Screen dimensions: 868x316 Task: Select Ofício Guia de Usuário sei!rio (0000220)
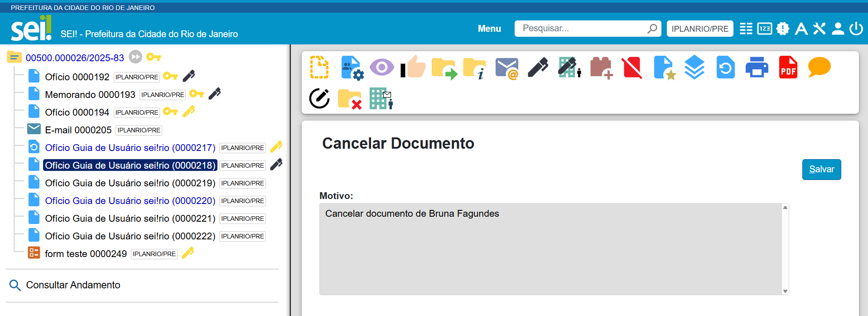click(130, 201)
